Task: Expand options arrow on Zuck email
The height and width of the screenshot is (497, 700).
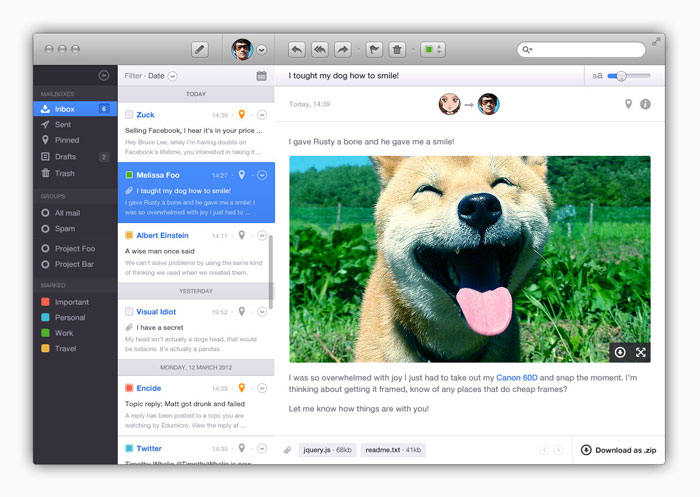Action: pyautogui.click(x=262, y=115)
